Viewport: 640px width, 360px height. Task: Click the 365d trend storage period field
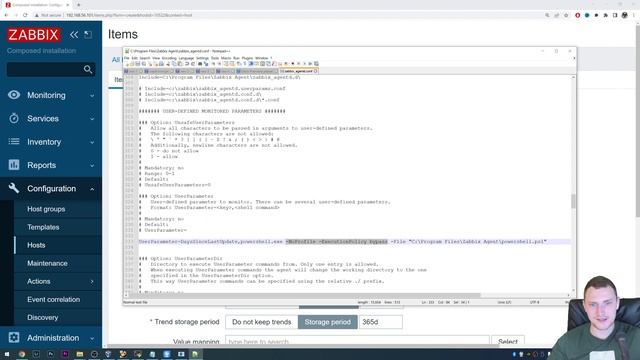pyautogui.click(x=380, y=322)
